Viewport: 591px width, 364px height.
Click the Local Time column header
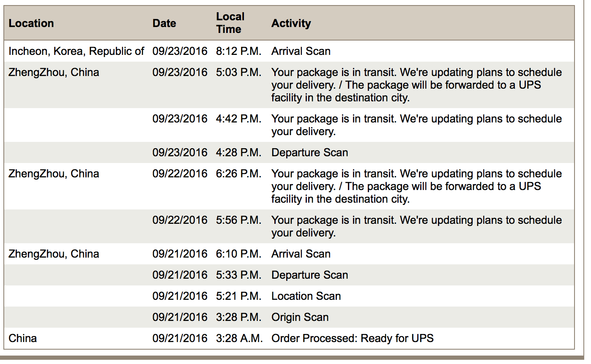tap(230, 23)
